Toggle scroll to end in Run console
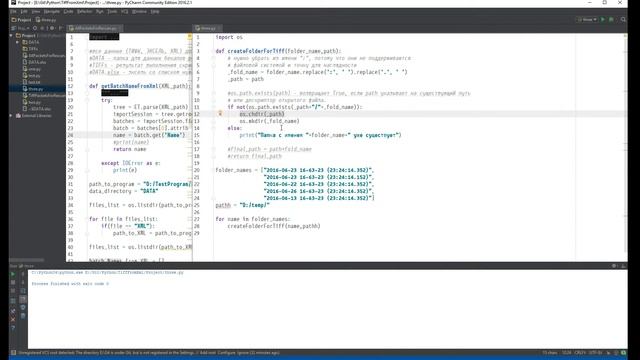Viewport: 640px width, 360px height. pos(23,300)
